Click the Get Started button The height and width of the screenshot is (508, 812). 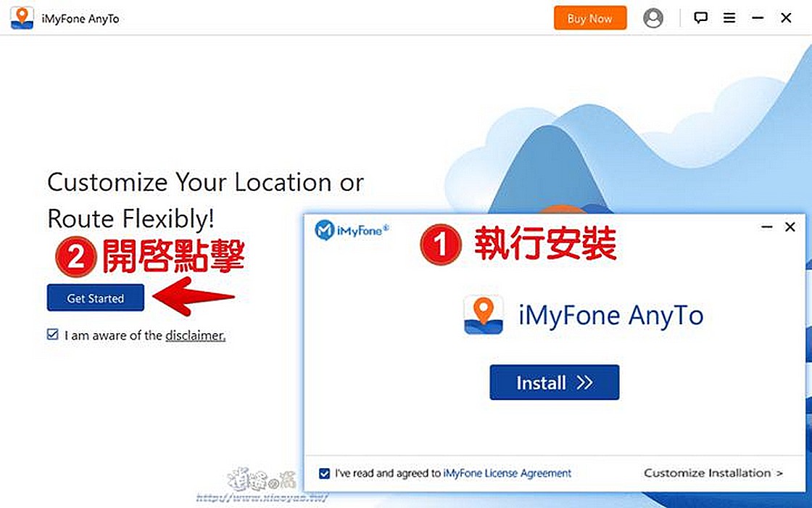click(x=95, y=298)
